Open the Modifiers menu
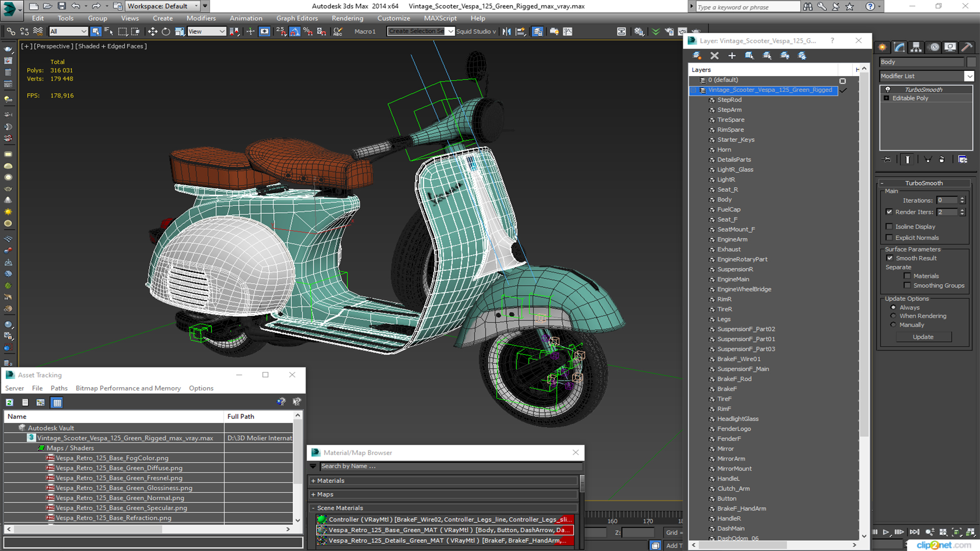 (201, 18)
